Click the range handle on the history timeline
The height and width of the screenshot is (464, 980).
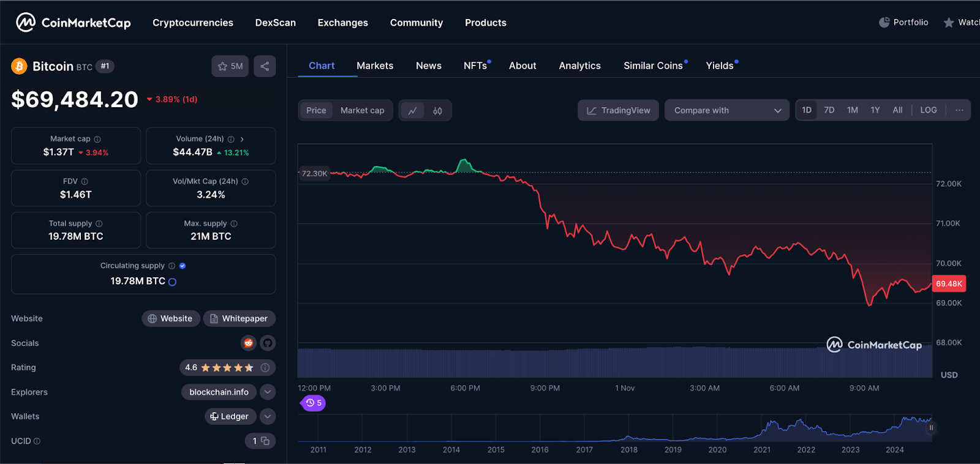931,428
